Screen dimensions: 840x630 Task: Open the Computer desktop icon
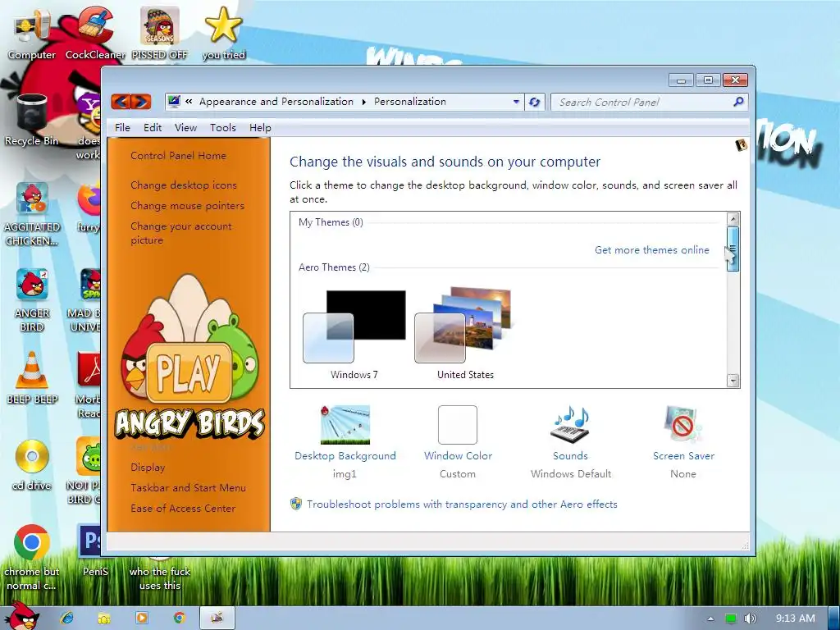click(32, 33)
